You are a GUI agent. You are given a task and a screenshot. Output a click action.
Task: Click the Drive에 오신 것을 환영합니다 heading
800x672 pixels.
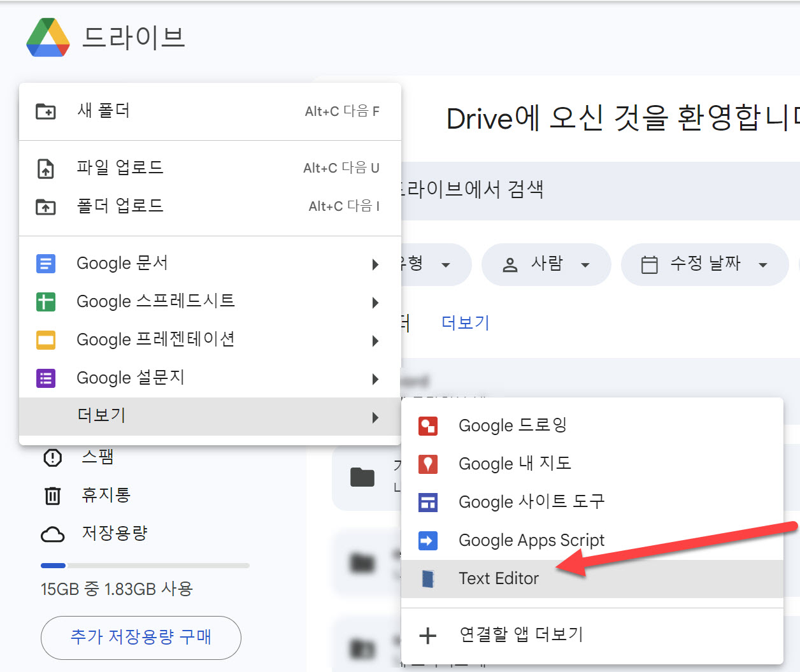pyautogui.click(x=623, y=118)
